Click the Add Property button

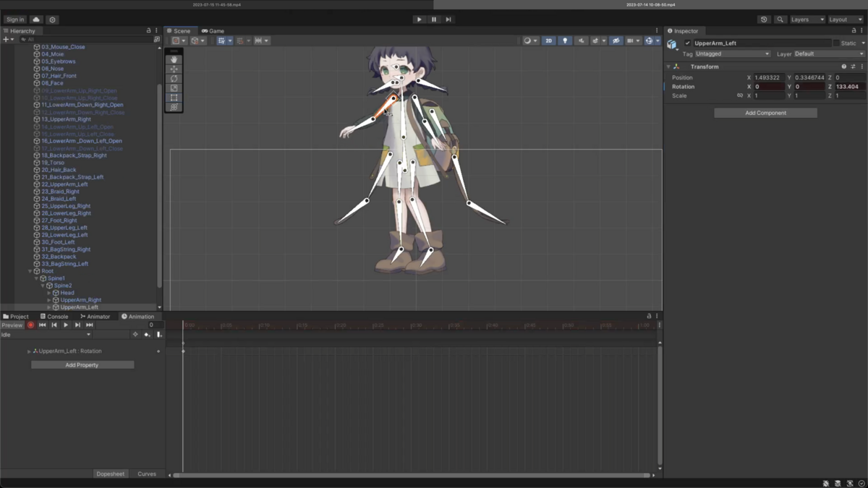tap(82, 365)
